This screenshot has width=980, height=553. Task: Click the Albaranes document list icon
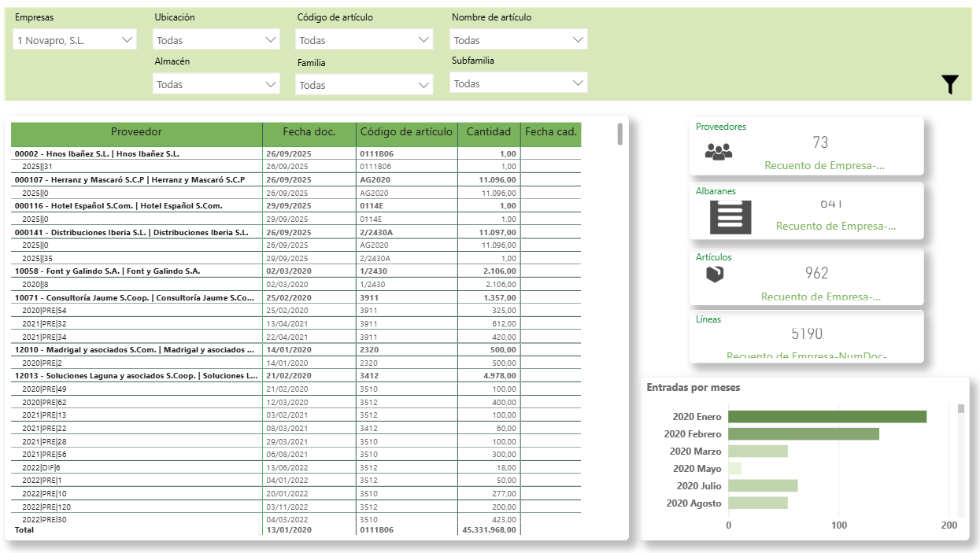[730, 217]
